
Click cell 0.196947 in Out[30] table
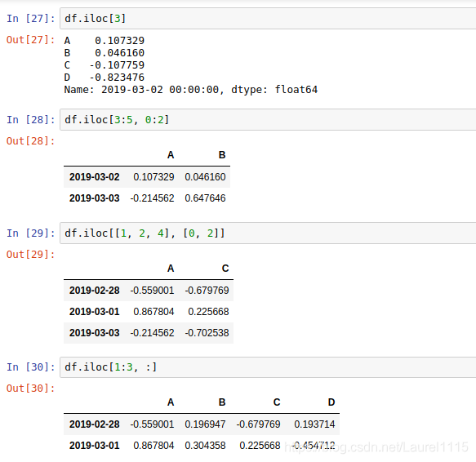pyautogui.click(x=205, y=424)
